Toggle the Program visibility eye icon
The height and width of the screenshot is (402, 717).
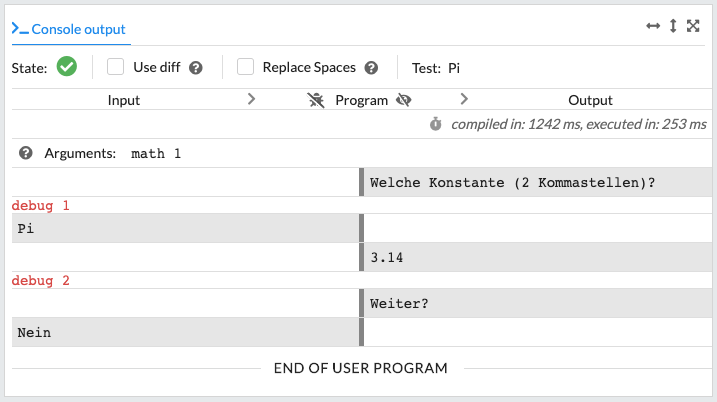pos(404,100)
